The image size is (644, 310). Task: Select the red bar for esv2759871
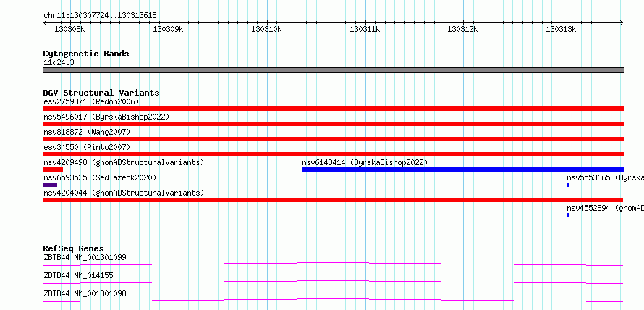pyautogui.click(x=333, y=109)
